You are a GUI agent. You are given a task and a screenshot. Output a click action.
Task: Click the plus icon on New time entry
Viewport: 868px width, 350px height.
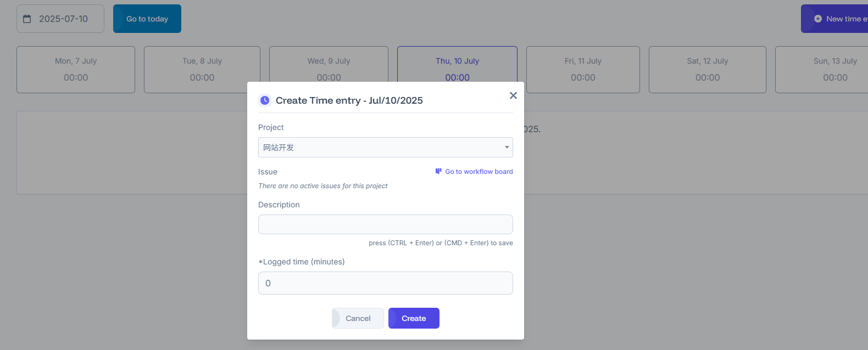pos(818,19)
